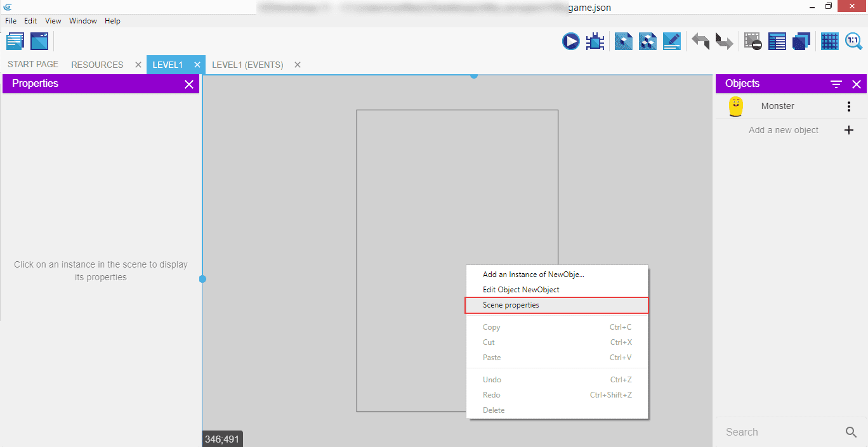The height and width of the screenshot is (447, 868).
Task: Click Add a new object
Action: point(784,130)
